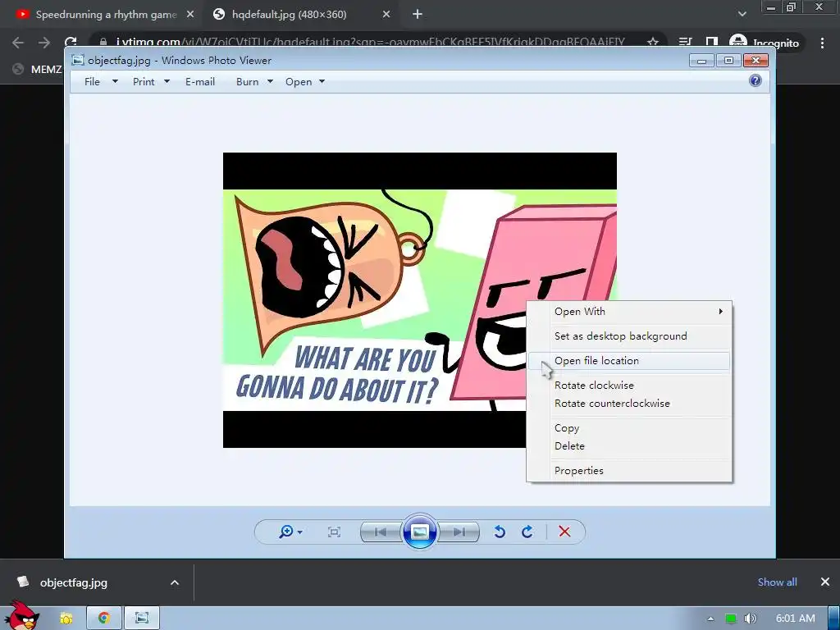Open Chrome three-dot menu
Viewport: 840px width, 630px height.
(x=822, y=43)
